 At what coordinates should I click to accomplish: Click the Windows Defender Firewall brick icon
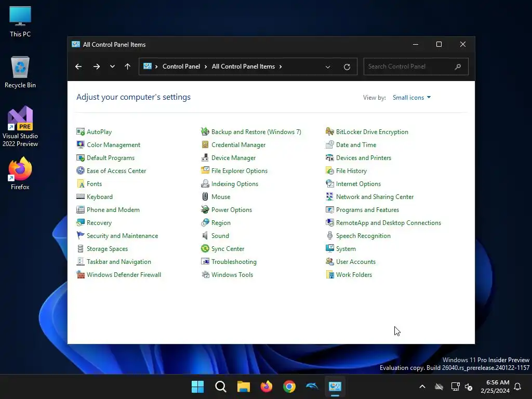[x=81, y=274]
